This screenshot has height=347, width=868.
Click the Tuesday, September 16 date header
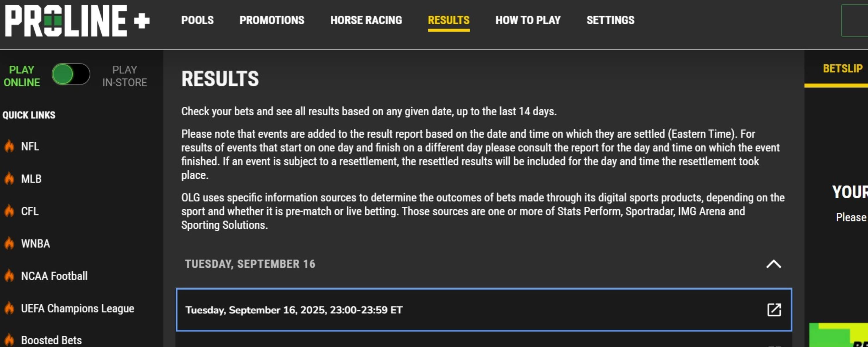(250, 264)
